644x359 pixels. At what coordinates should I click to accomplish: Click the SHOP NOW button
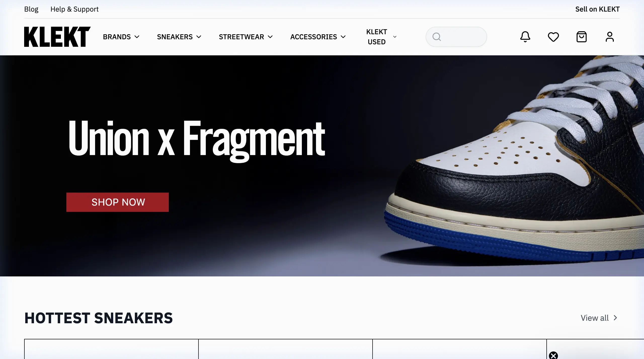(117, 202)
